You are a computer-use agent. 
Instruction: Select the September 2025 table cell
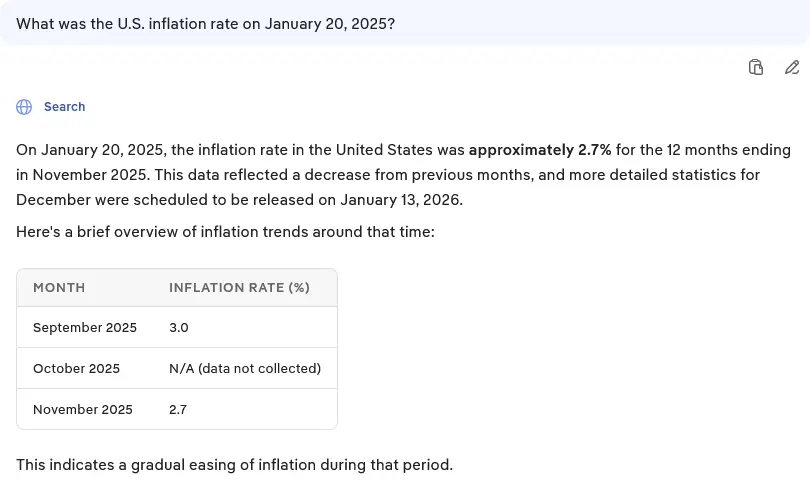85,328
